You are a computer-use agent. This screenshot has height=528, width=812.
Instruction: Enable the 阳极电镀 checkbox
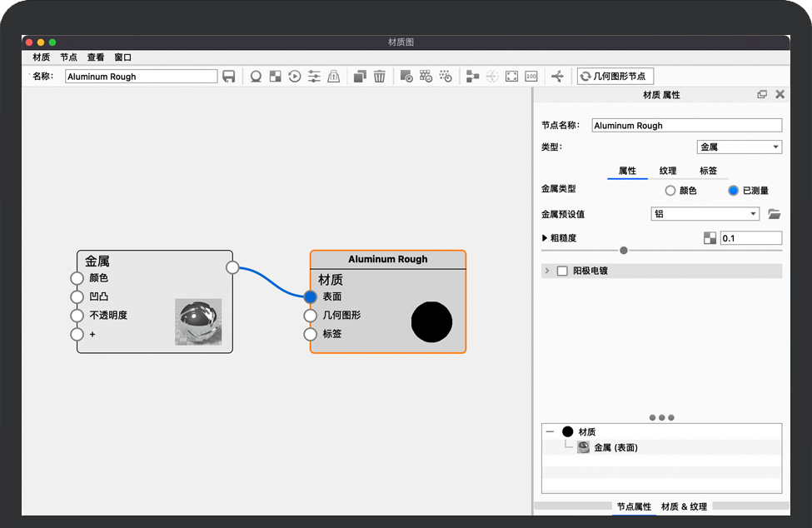tap(562, 271)
